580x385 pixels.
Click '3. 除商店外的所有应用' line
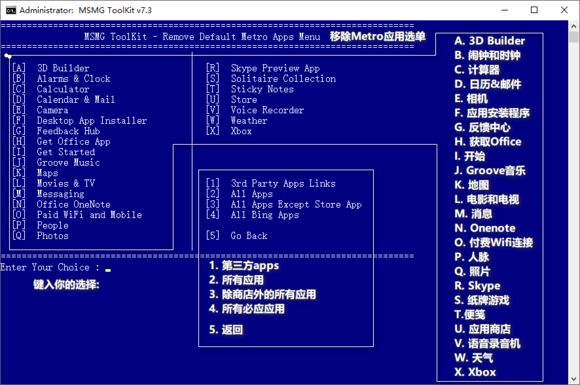(x=263, y=294)
